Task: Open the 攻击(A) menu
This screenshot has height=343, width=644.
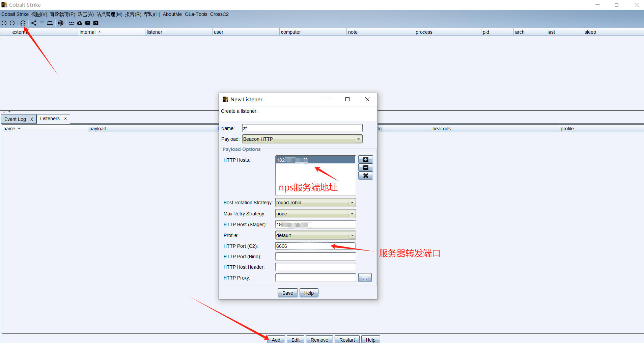Action: point(86,14)
